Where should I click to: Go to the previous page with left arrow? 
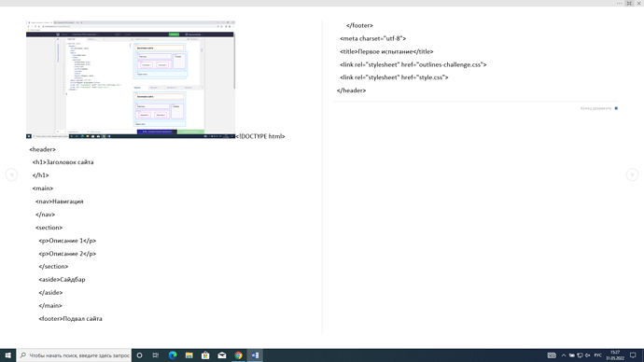click(11, 174)
